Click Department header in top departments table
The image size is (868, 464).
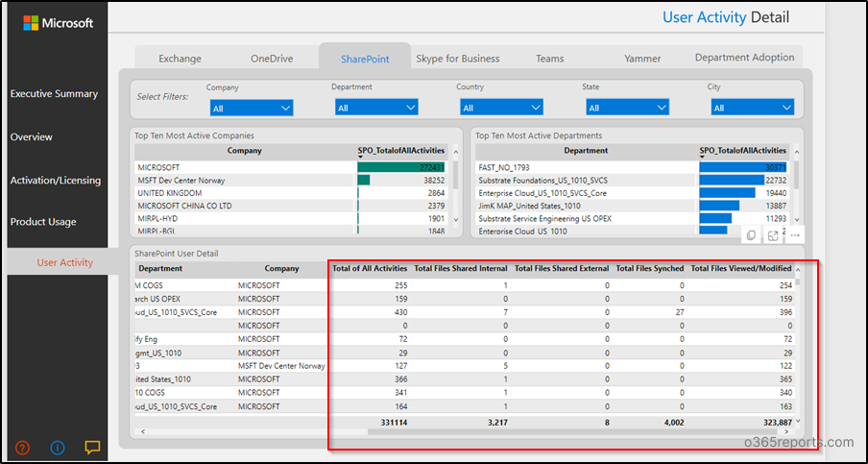pyautogui.click(x=586, y=151)
